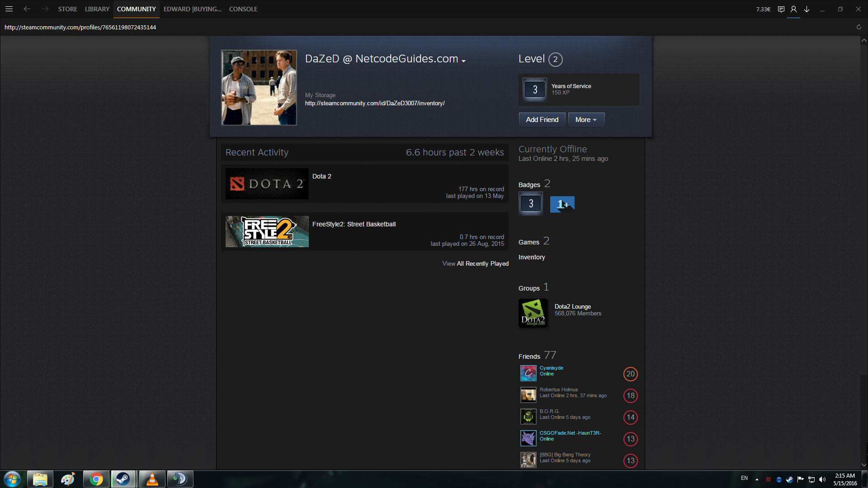868x488 pixels.
Task: Open Dota2 Lounge group icon
Action: tap(533, 313)
